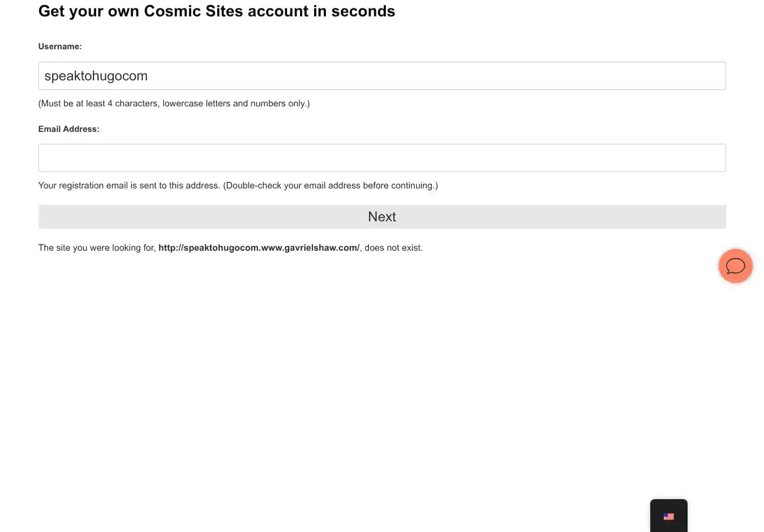
Task: Focus the Username input field
Action: point(381,76)
